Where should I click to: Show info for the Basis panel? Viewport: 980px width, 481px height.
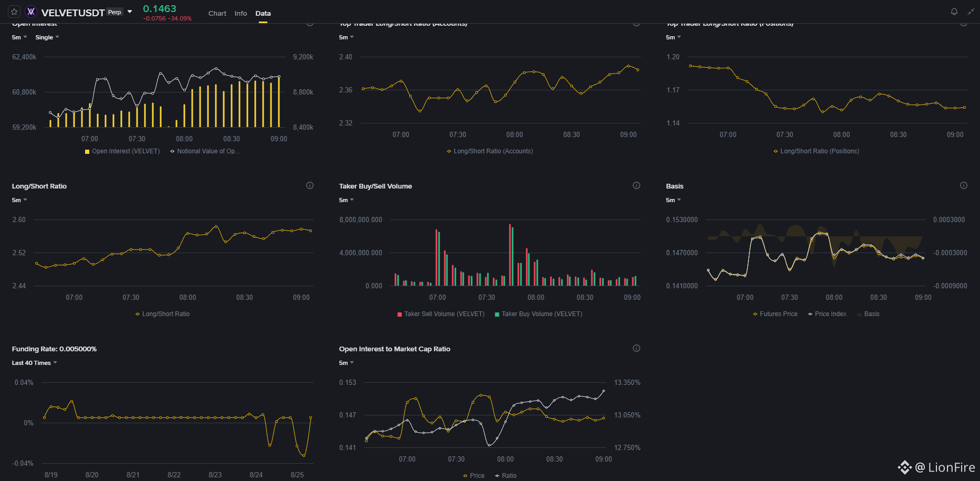coord(964,185)
